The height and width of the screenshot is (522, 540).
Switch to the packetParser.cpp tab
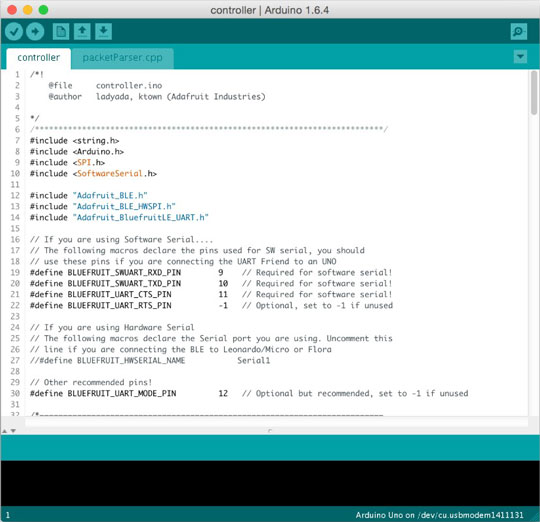click(x=122, y=58)
